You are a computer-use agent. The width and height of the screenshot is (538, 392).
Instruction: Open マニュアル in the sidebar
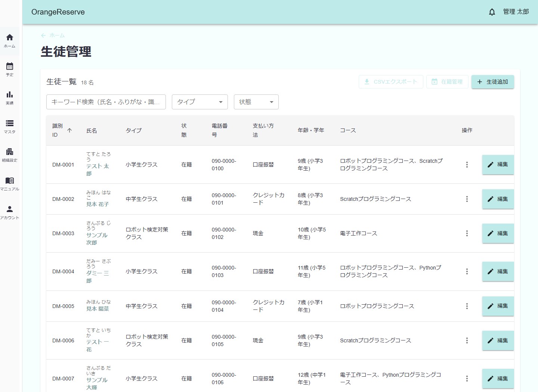[10, 184]
